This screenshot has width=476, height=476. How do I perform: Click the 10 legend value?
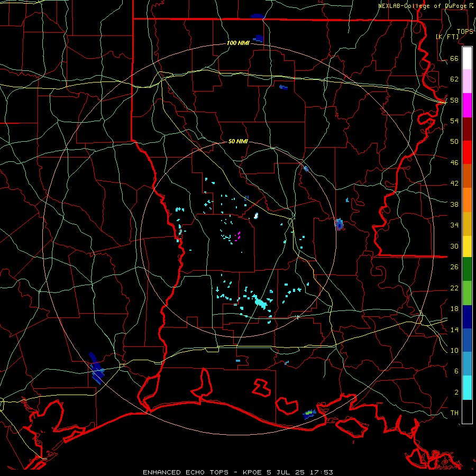(454, 350)
